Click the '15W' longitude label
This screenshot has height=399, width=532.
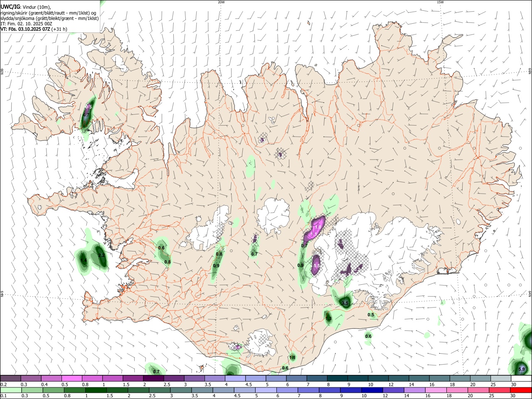440,2
